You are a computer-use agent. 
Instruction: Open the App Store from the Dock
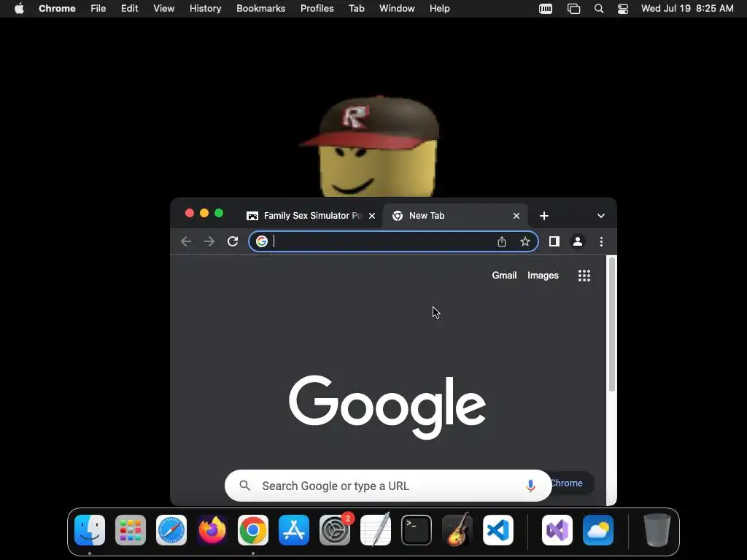coord(294,530)
